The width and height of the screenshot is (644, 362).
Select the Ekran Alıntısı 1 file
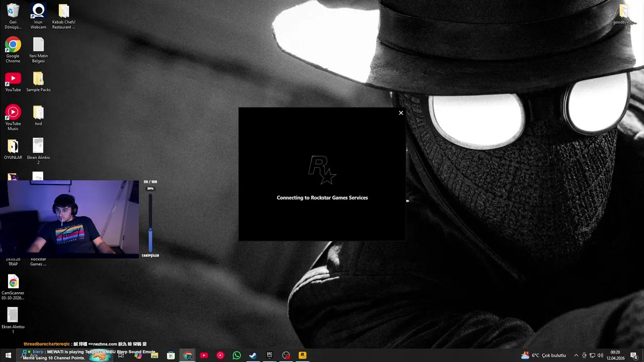pos(13,321)
